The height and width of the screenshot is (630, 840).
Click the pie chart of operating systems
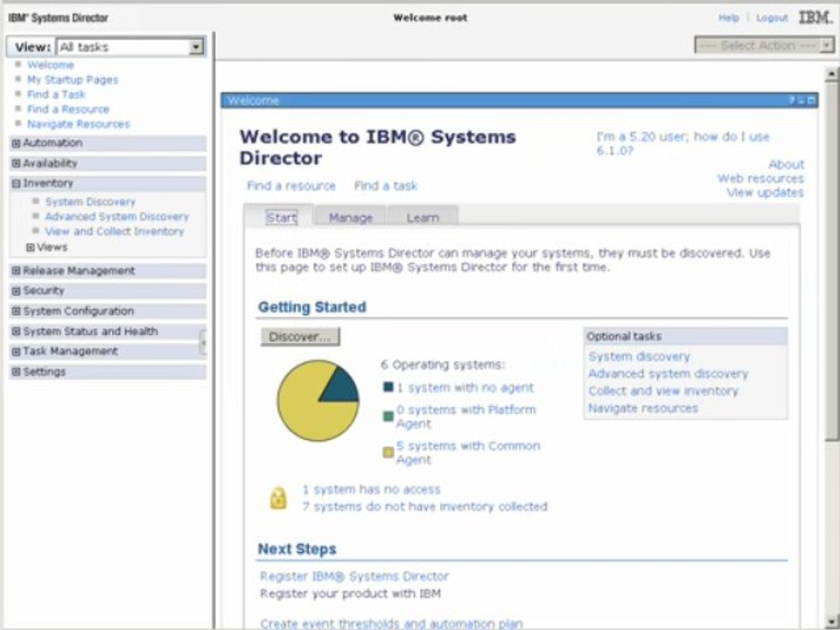click(x=318, y=400)
